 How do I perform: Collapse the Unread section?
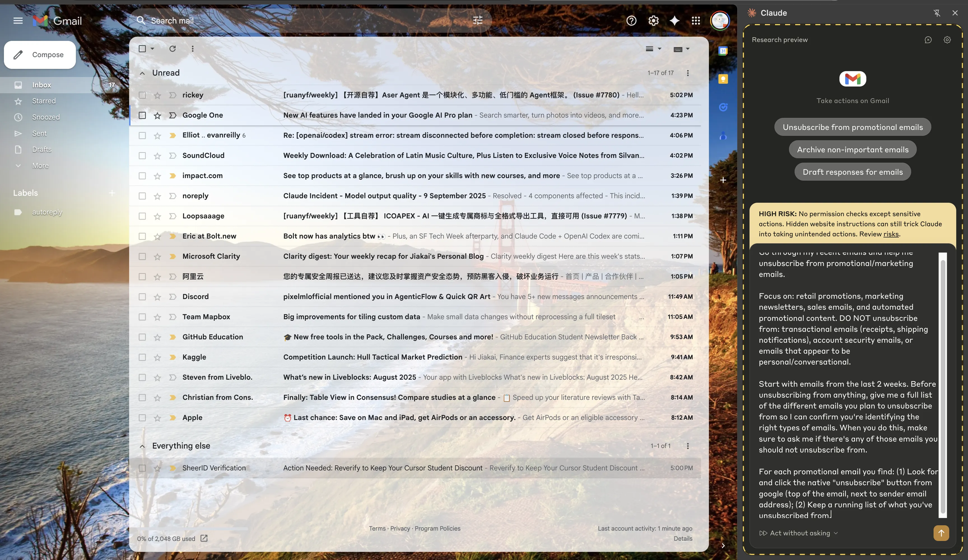(x=142, y=73)
